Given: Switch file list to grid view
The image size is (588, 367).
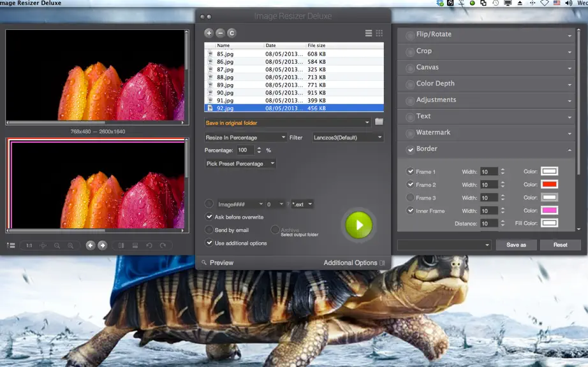Looking at the screenshot, I should click(x=379, y=33).
